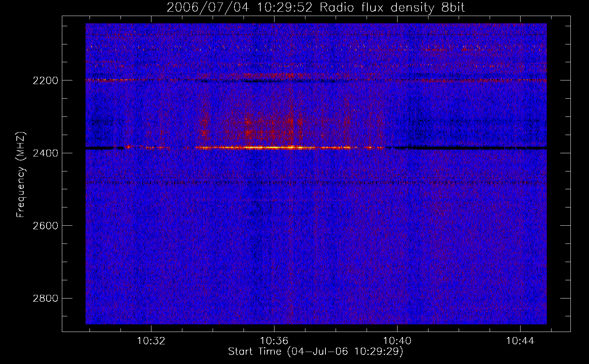Click the 2400 frequency tick label
Screen dimensions: 589x364
46,153
